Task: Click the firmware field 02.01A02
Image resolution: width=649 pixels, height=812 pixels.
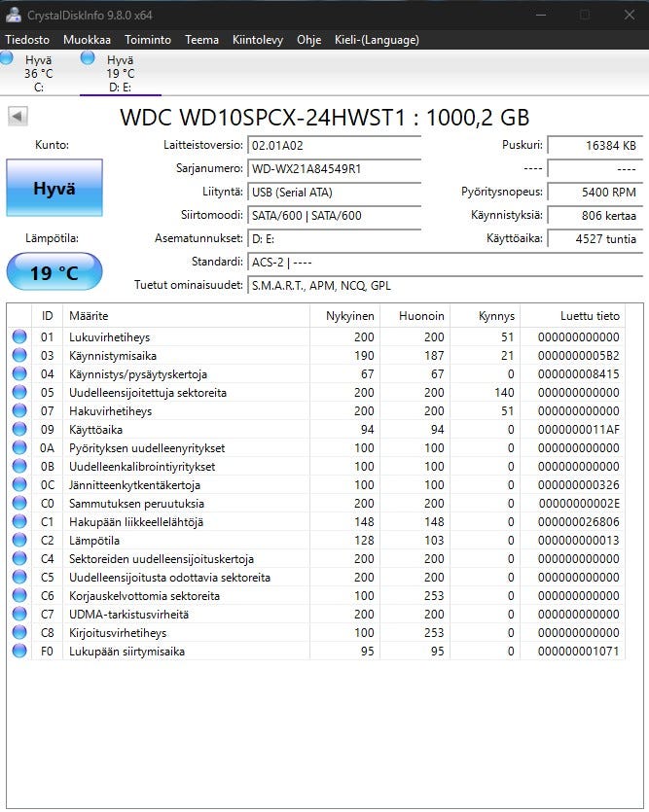Action: 334,146
